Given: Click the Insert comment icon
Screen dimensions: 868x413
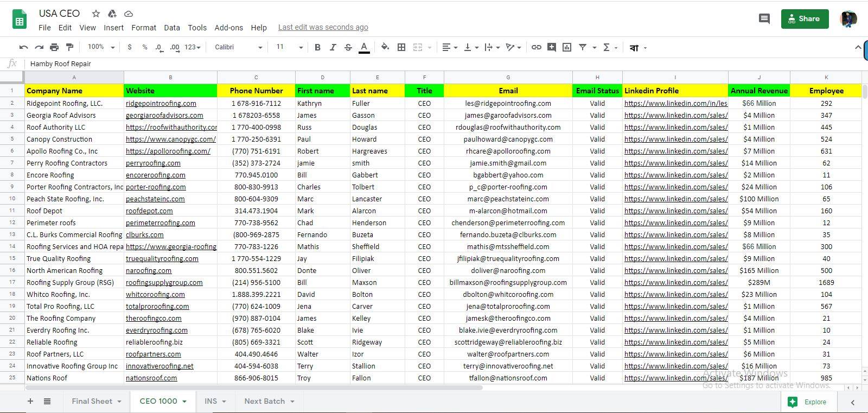Looking at the screenshot, I should [x=552, y=47].
